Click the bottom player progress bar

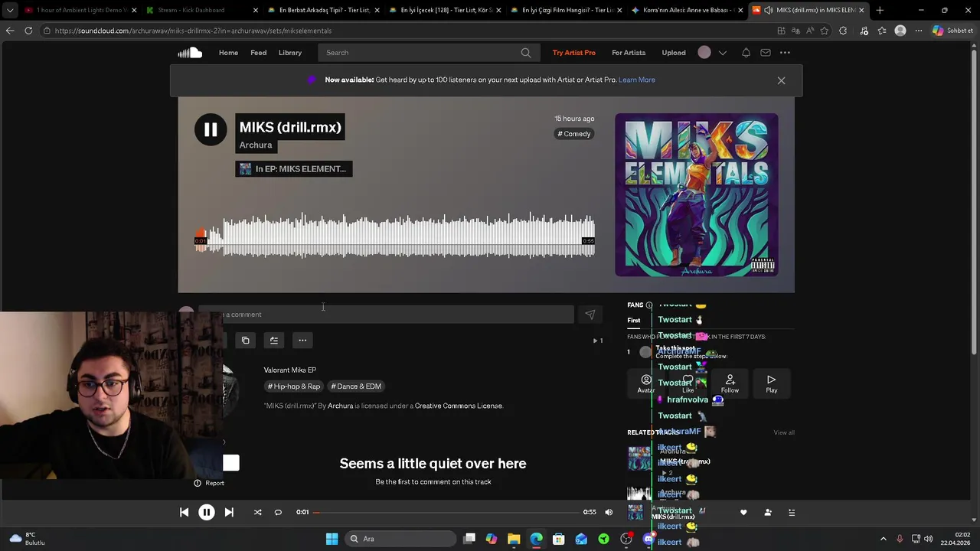tap(446, 512)
